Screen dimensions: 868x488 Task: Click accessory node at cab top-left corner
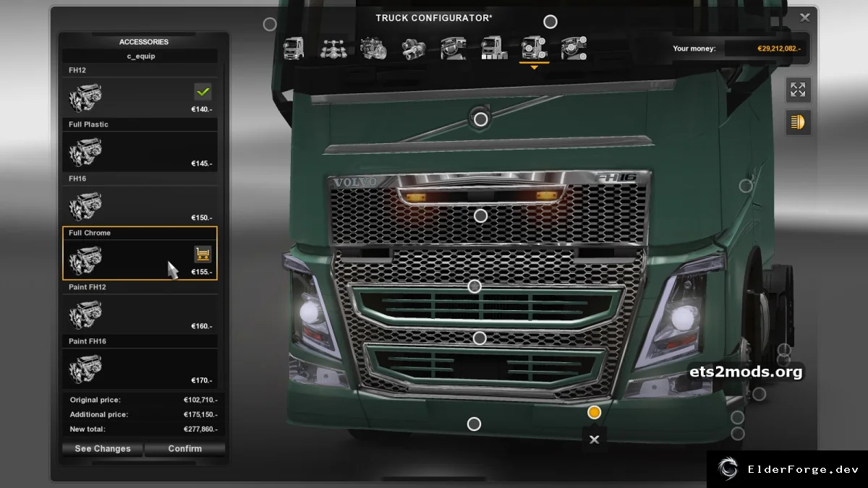[270, 25]
